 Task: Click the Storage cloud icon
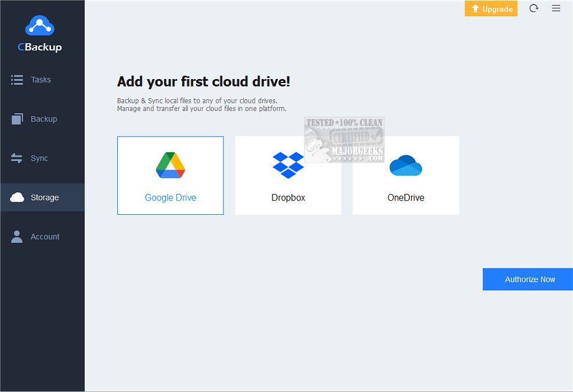17,197
